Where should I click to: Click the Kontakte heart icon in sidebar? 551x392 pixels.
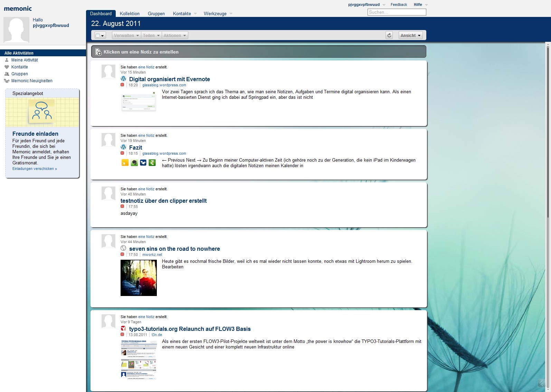pyautogui.click(x=7, y=67)
